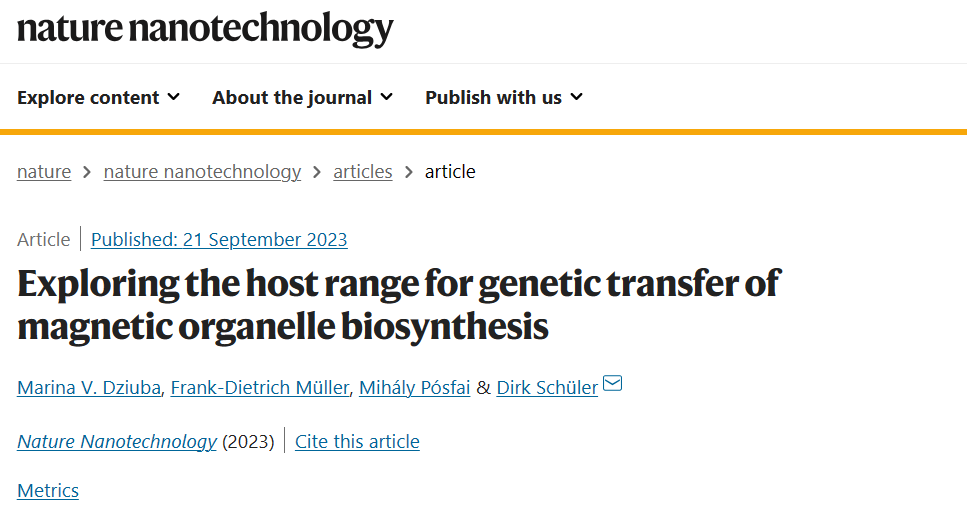Open author Frank-Dietrich Müller's details
Image resolution: width=967 pixels, height=528 pixels.
click(x=260, y=387)
